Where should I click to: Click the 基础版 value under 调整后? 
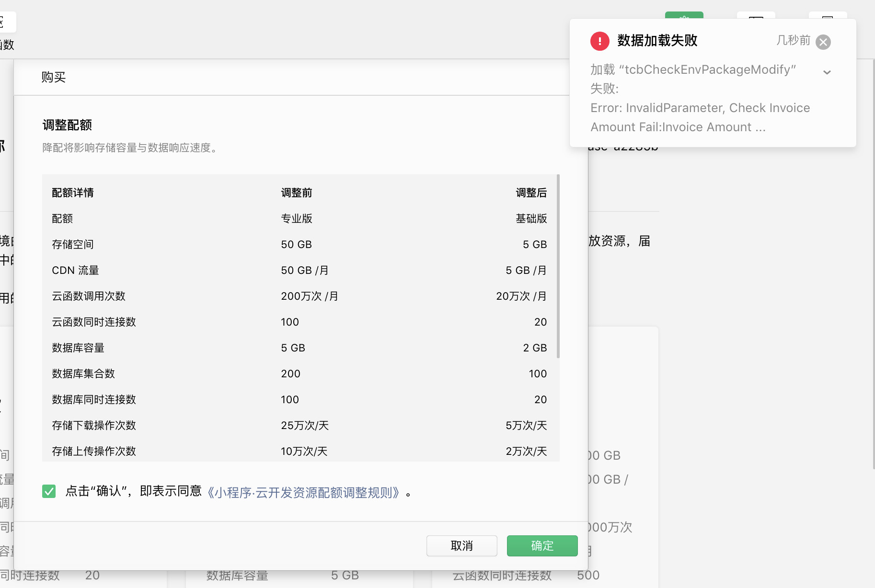[x=531, y=219]
